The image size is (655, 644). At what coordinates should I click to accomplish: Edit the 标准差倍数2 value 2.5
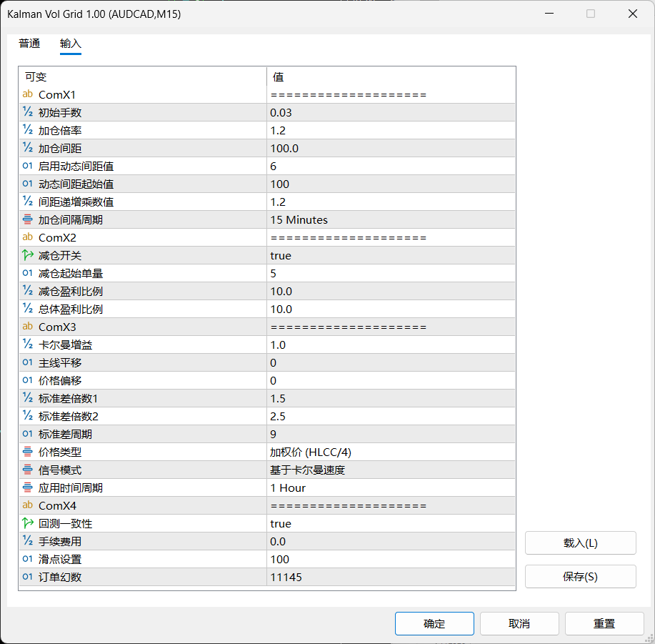[x=391, y=416]
